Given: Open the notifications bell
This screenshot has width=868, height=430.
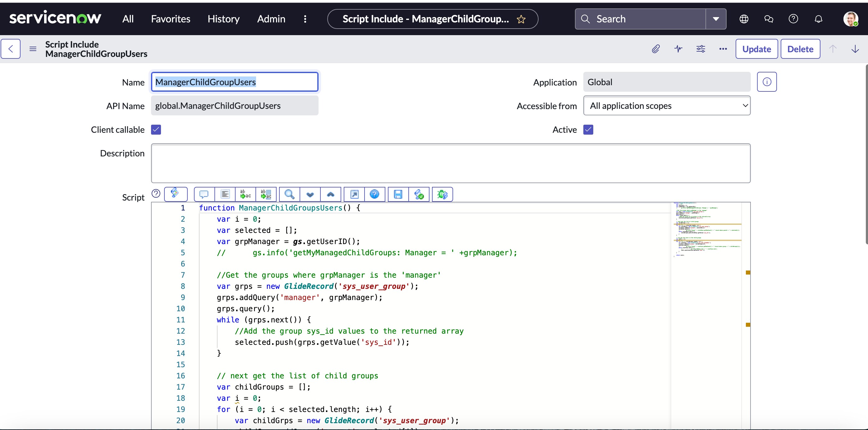Looking at the screenshot, I should [x=818, y=19].
